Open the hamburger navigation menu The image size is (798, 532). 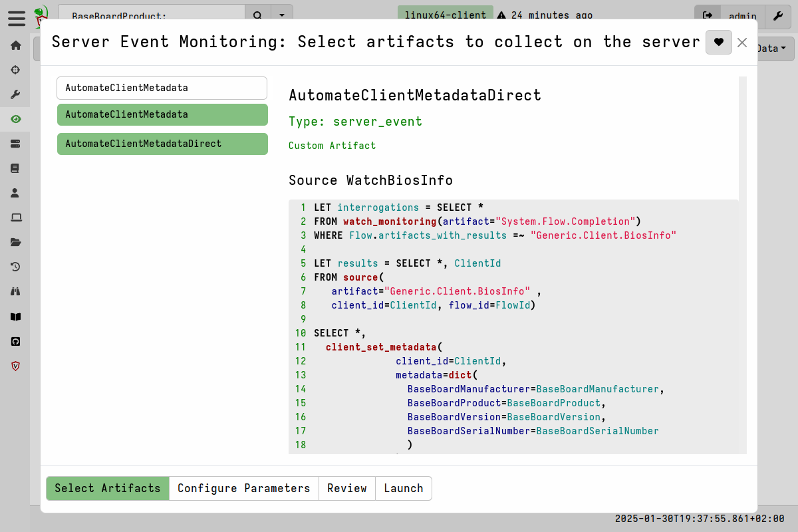(x=17, y=19)
